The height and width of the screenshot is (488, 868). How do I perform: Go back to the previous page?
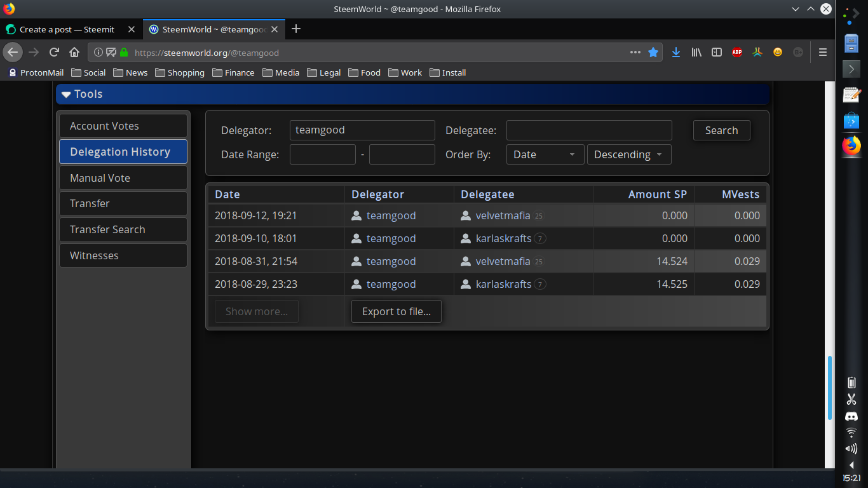tap(13, 52)
